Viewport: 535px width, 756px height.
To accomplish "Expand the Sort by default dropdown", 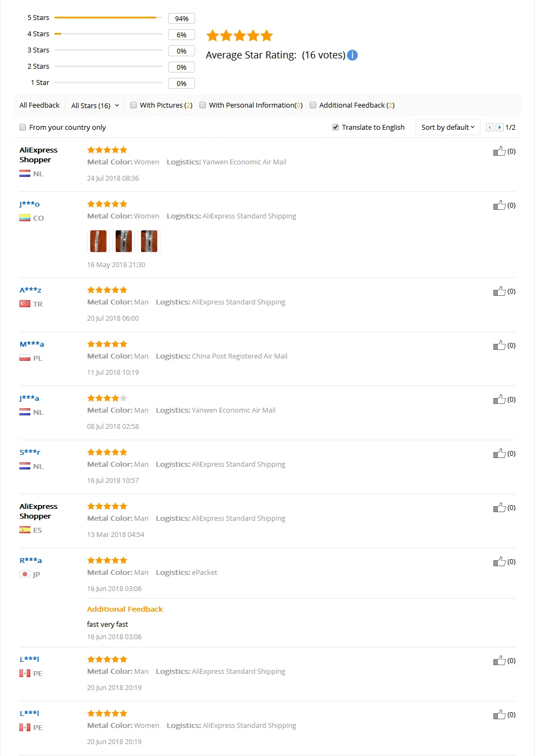I will [x=448, y=127].
